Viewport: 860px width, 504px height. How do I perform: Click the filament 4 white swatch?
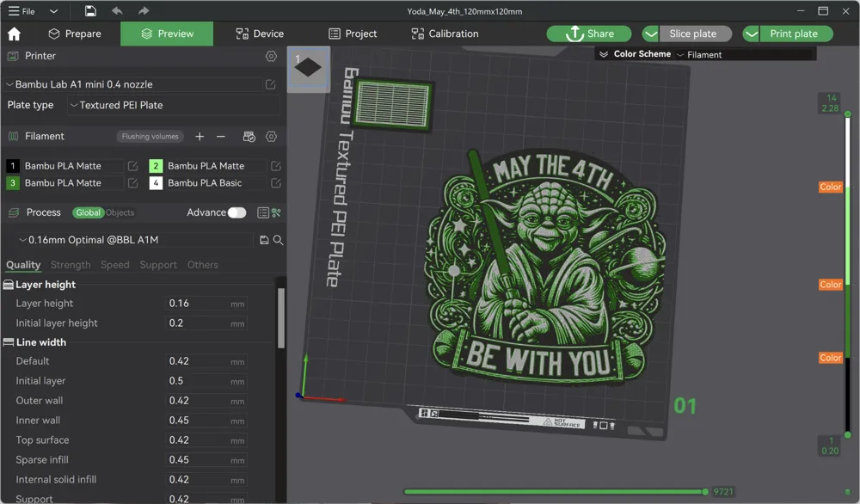pos(156,182)
